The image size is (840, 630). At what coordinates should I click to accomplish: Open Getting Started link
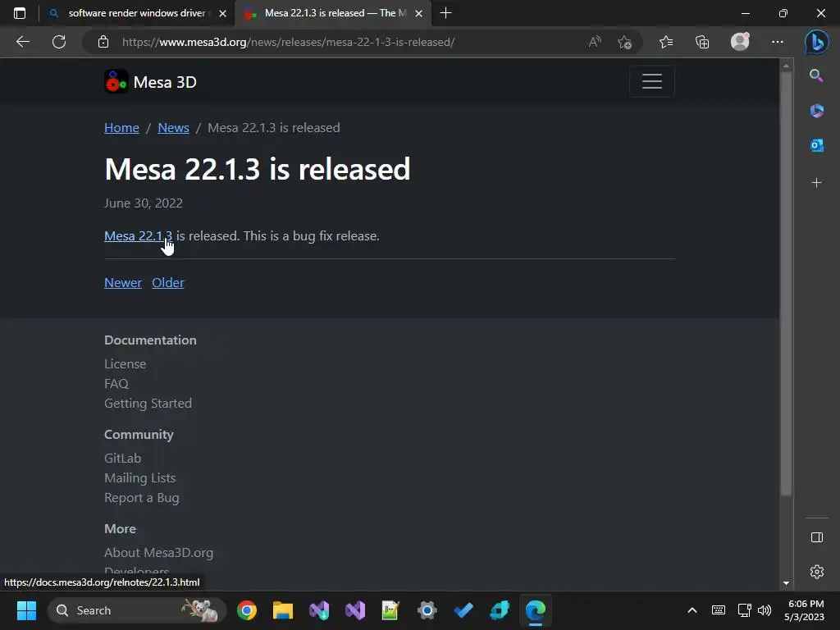click(x=148, y=403)
